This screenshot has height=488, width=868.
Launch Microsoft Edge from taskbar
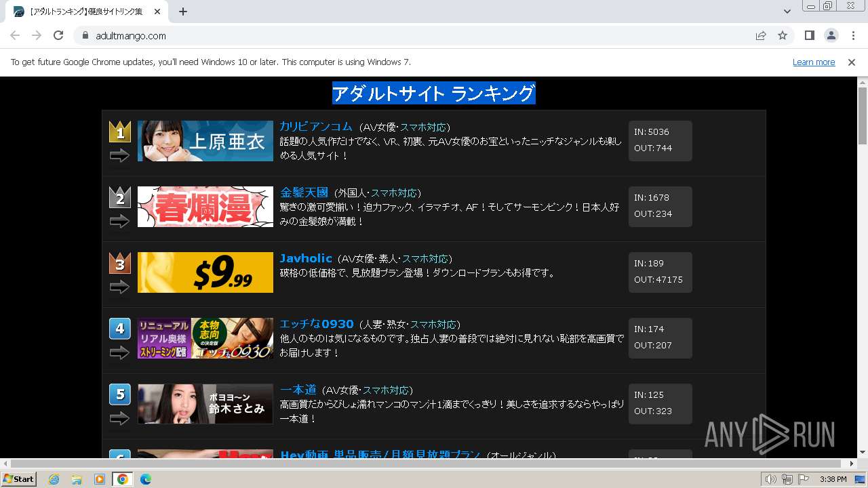(x=146, y=479)
